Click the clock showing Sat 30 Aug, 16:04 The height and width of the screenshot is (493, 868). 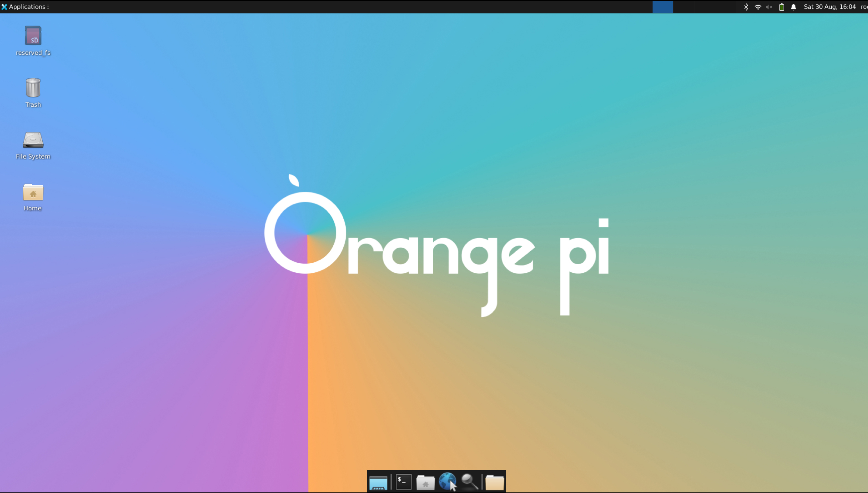coord(829,7)
